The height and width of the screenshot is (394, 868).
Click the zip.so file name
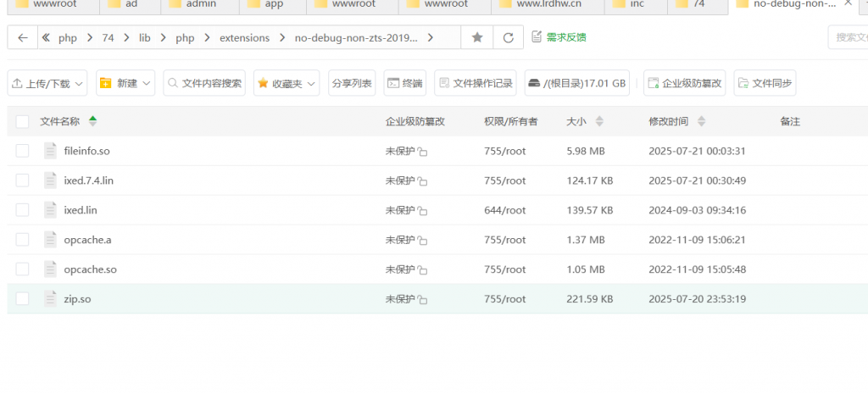(x=77, y=299)
